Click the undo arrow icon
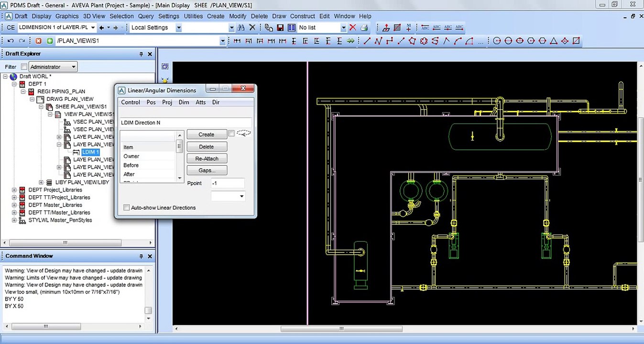Image resolution: width=644 pixels, height=344 pixels. 11,41
